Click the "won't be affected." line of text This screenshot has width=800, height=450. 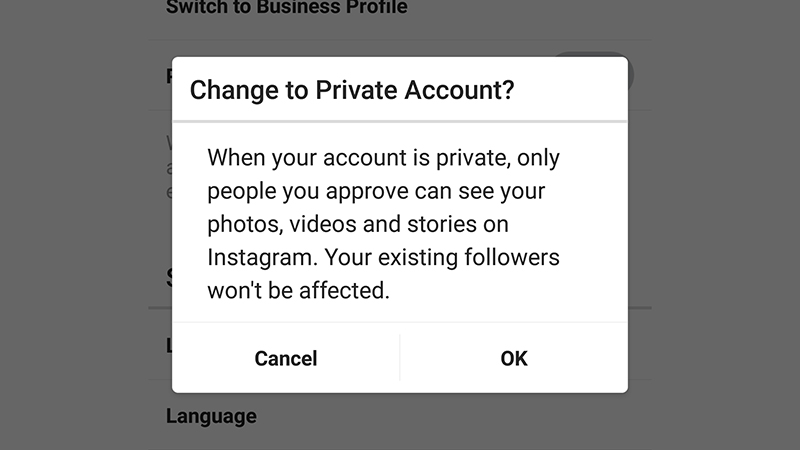point(298,291)
